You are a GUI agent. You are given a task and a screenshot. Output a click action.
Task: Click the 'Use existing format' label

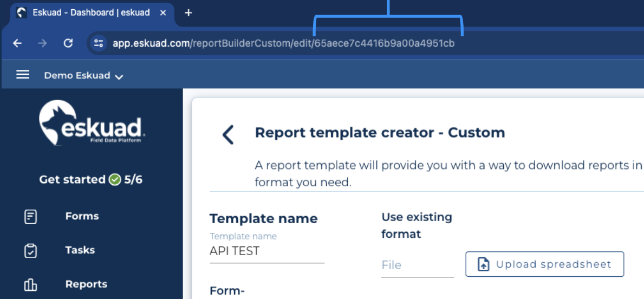(x=417, y=225)
